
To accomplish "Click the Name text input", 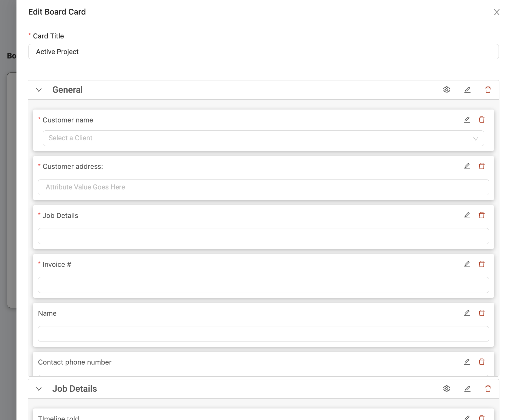I will 263,334.
